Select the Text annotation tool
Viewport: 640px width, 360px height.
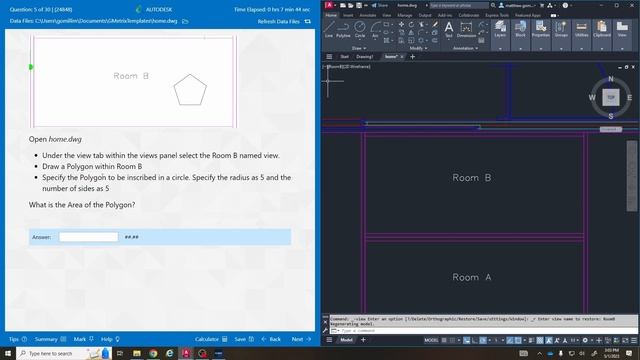click(449, 29)
